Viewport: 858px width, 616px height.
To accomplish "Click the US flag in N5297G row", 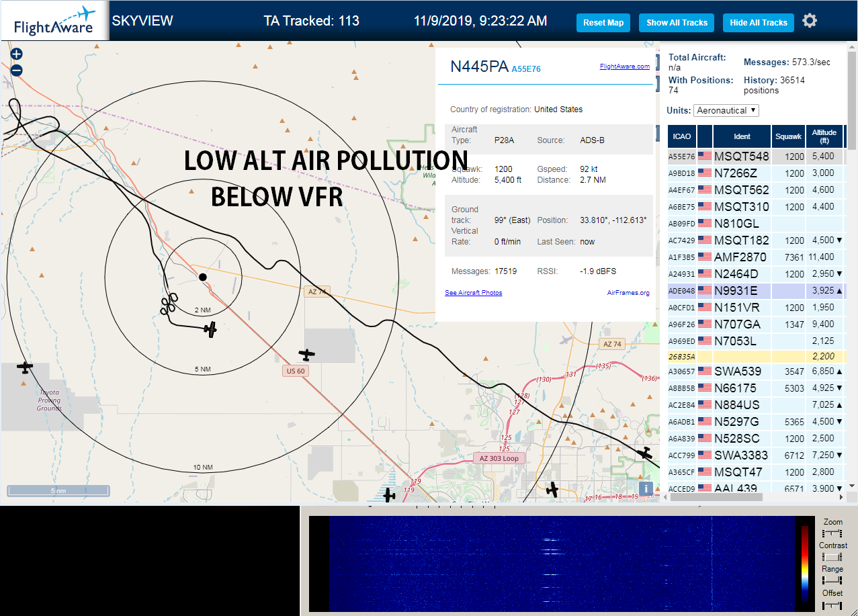I will [x=705, y=422].
